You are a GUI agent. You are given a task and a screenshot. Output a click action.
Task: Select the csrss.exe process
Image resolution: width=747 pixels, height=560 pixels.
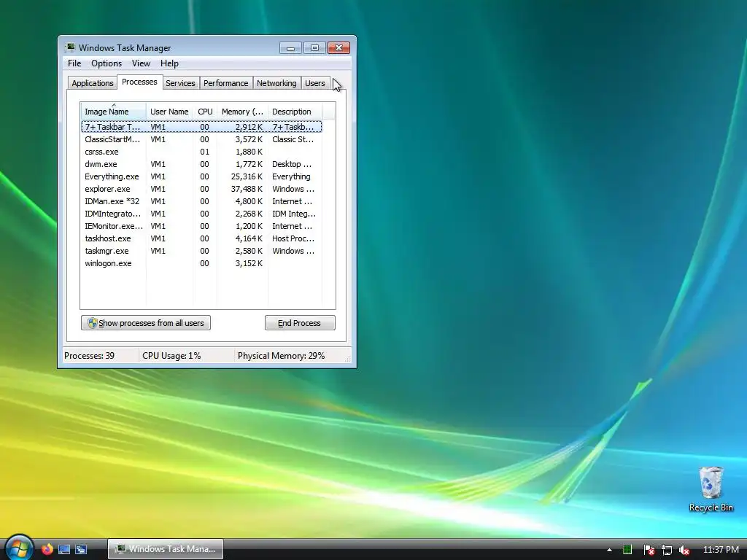(x=201, y=152)
